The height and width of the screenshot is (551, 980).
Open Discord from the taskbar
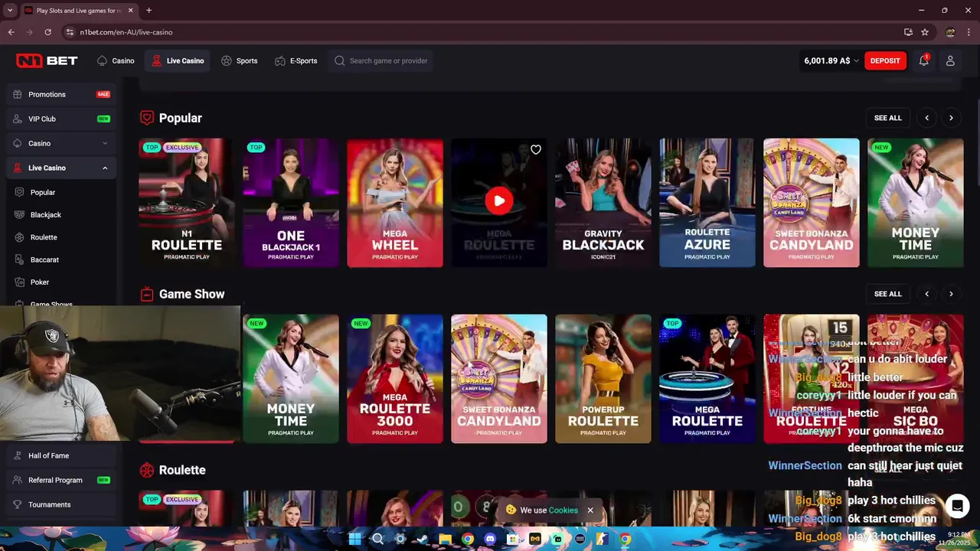490,539
